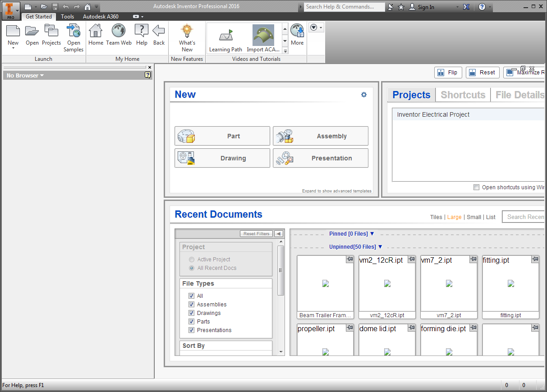Pin the vm2_12cR.ipt recent document
The height and width of the screenshot is (392, 547).
(x=411, y=259)
